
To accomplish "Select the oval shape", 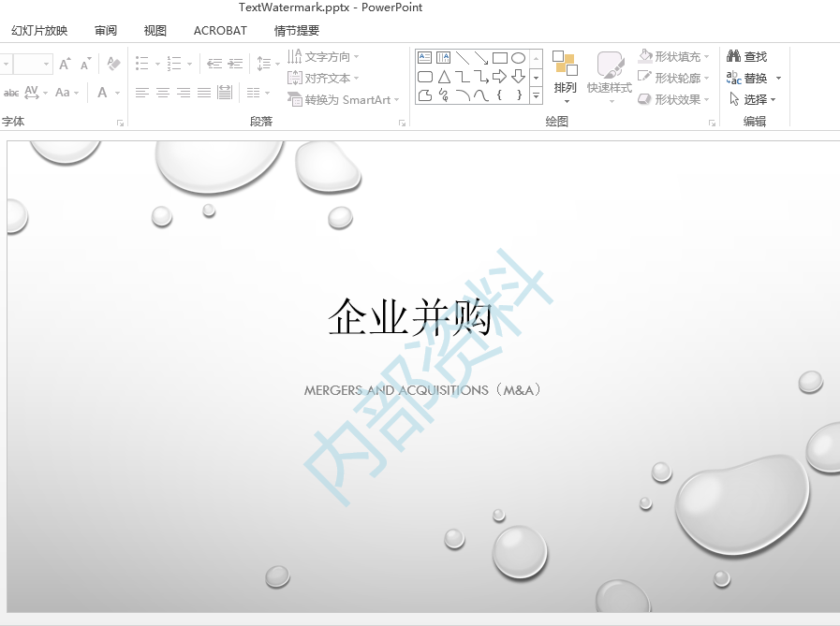I will 518,58.
